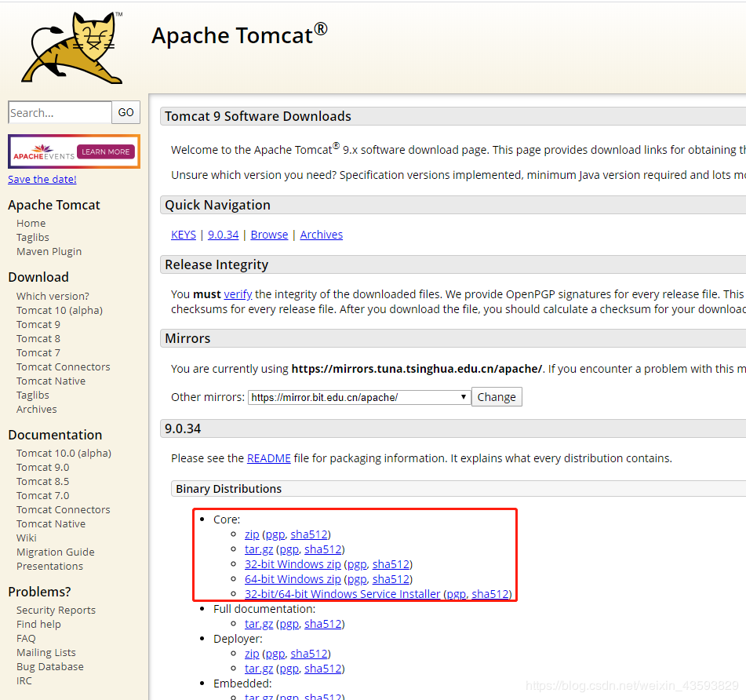Open Security Reports link

click(56, 610)
